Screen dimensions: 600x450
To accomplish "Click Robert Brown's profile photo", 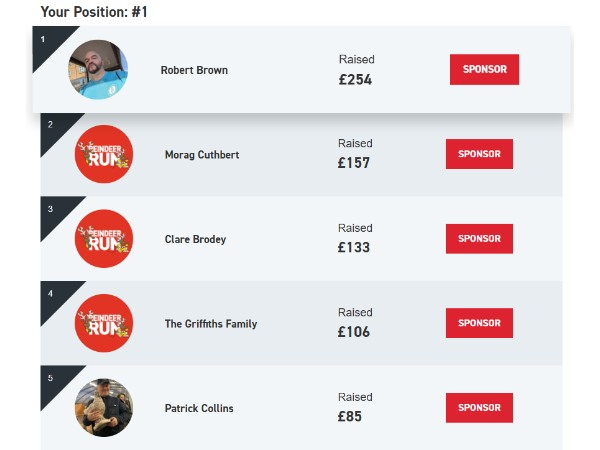I will [98, 70].
